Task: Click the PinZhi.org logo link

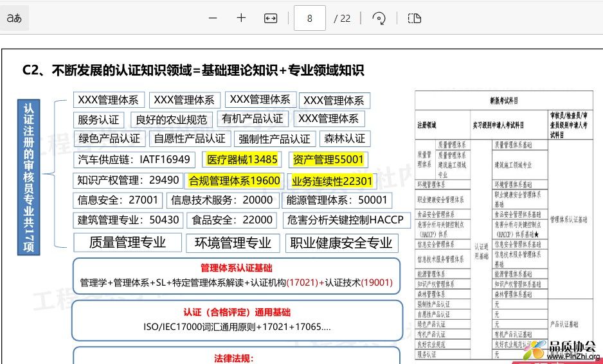Action: (x=561, y=351)
